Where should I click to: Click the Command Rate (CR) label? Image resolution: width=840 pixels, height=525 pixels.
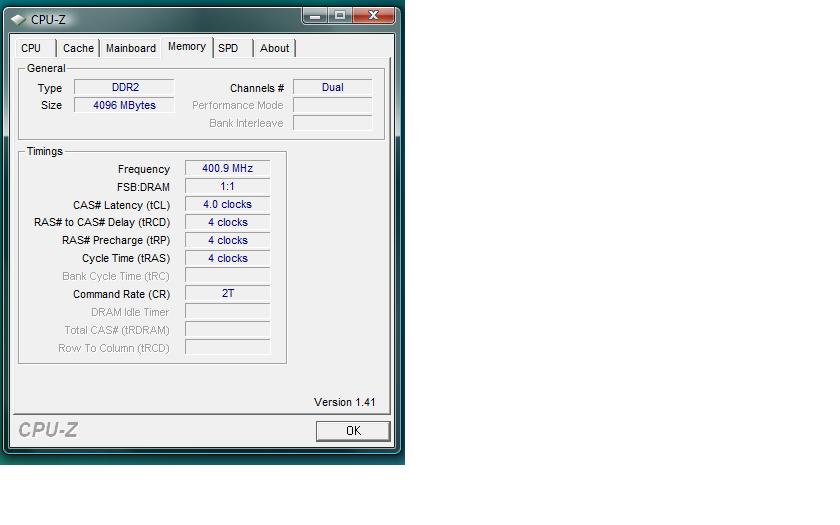(122, 294)
